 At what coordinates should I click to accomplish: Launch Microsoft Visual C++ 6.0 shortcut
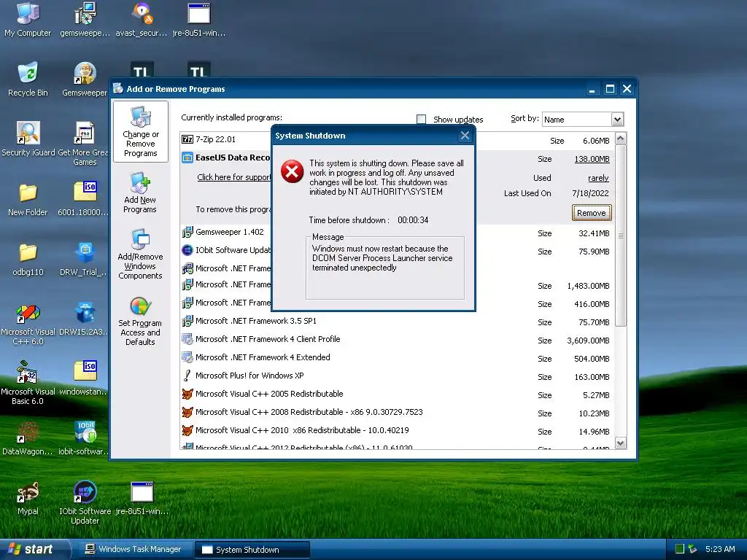[x=28, y=324]
